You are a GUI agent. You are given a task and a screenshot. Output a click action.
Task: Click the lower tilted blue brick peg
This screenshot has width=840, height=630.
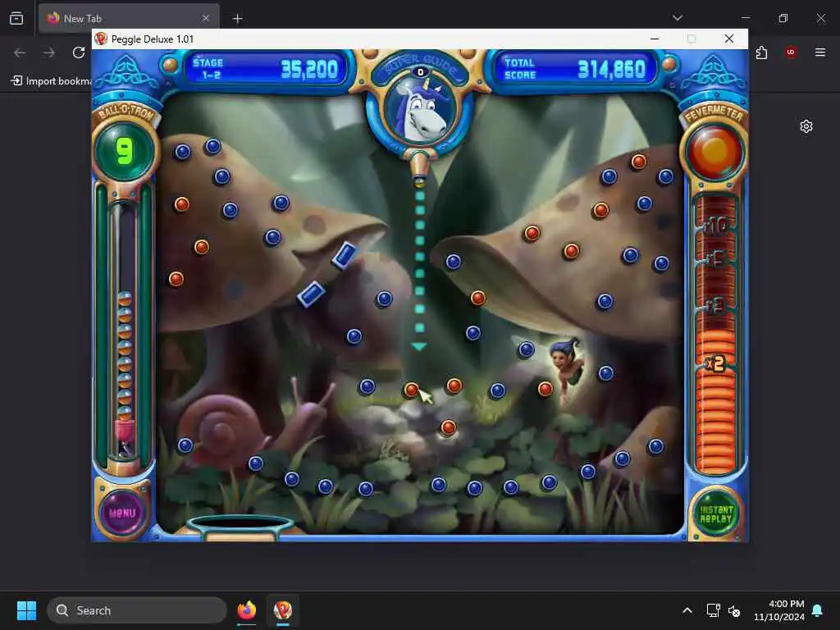pyautogui.click(x=311, y=294)
